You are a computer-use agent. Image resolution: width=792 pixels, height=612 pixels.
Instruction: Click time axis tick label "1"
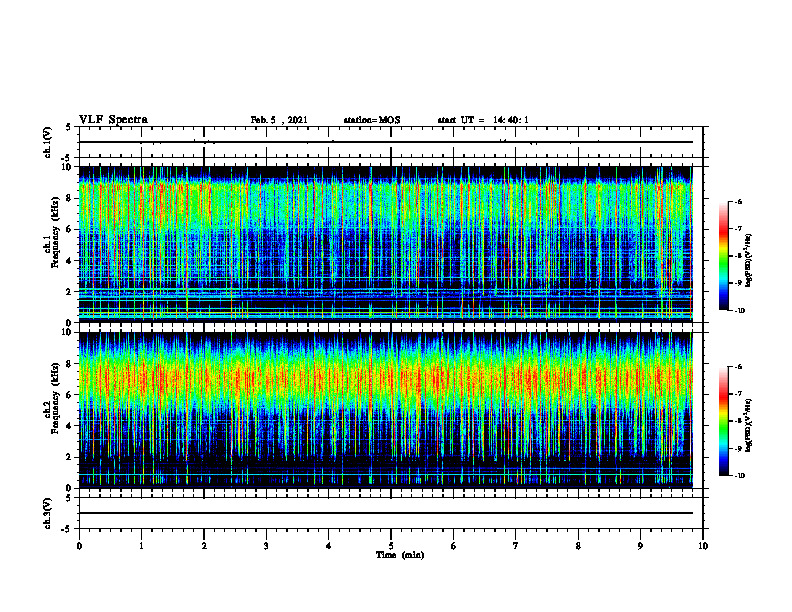(x=141, y=546)
